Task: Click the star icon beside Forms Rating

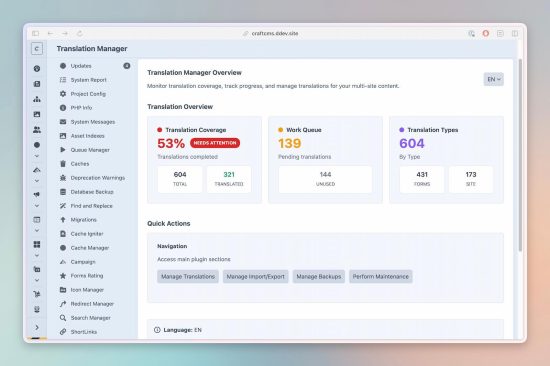Action: point(63,275)
